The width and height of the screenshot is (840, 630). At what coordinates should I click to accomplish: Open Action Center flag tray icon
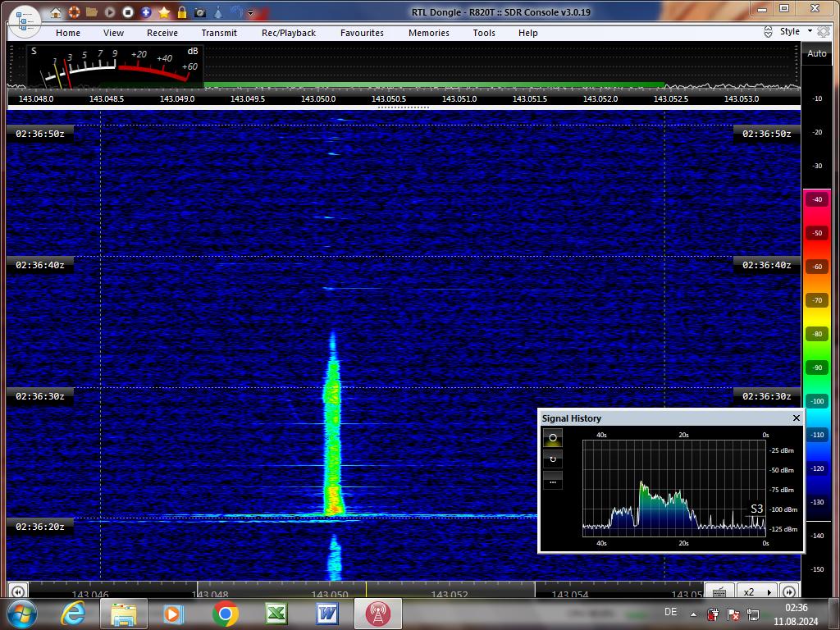point(733,614)
